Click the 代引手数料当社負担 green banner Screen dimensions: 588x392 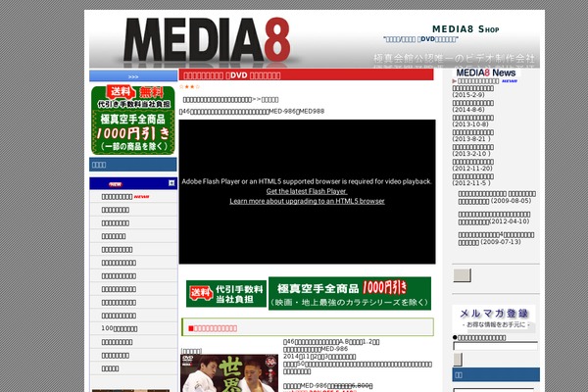pyautogui.click(x=226, y=294)
